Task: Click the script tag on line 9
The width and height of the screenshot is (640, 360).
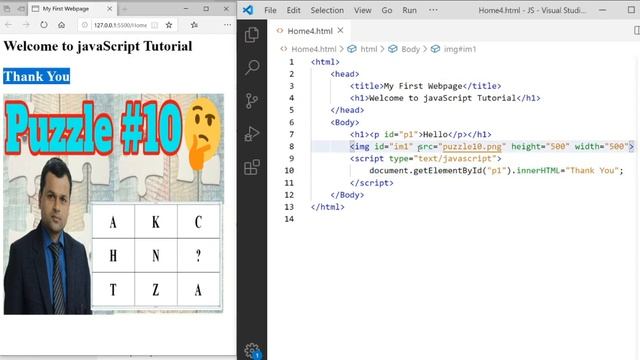Action: tap(425, 158)
